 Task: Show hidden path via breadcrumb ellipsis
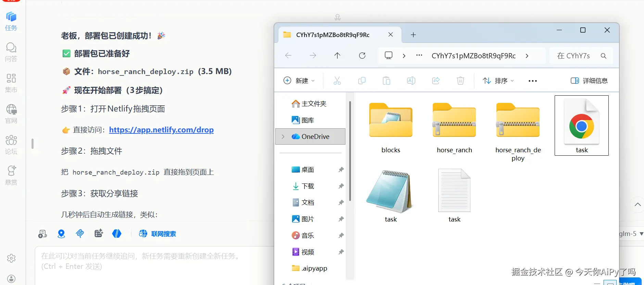(419, 55)
